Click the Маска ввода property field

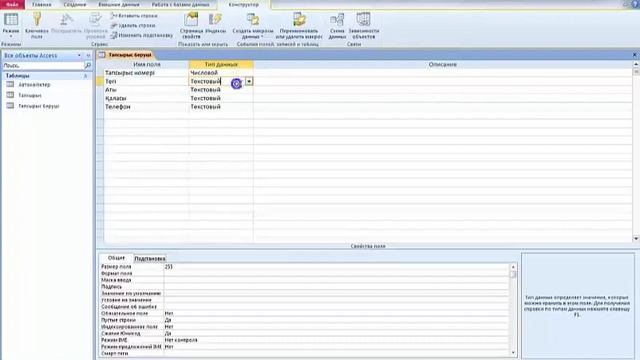(336, 280)
